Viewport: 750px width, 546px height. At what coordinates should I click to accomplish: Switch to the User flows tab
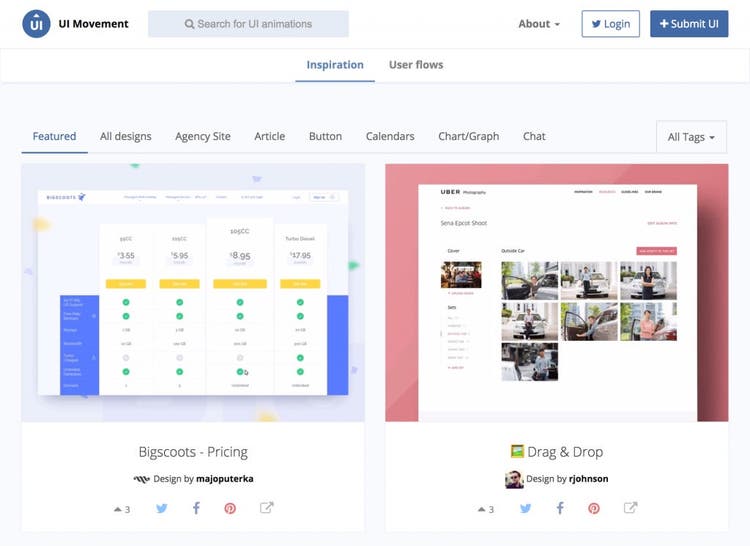[416, 65]
